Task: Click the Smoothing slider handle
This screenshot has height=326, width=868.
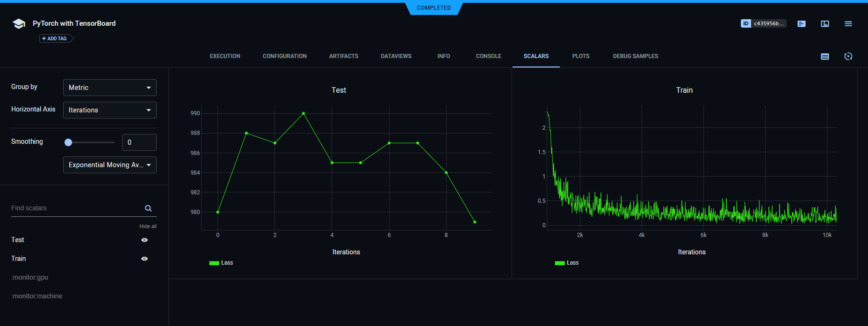Action: 68,142
